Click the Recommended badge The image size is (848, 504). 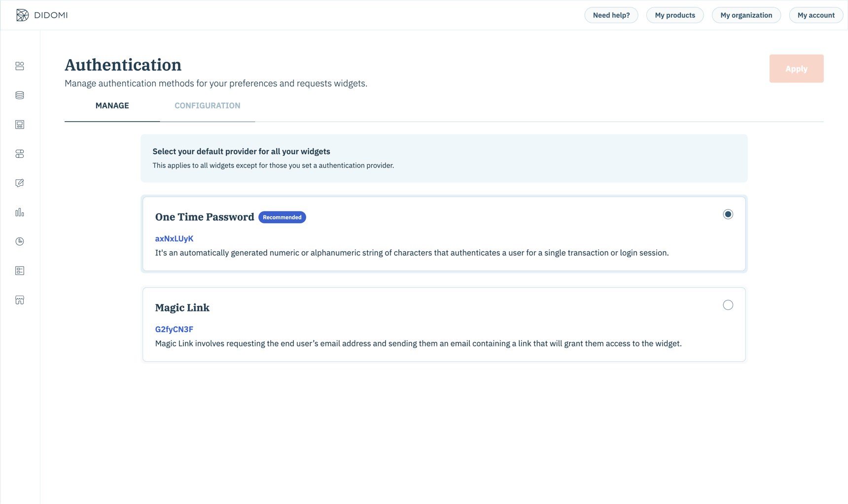tap(282, 217)
